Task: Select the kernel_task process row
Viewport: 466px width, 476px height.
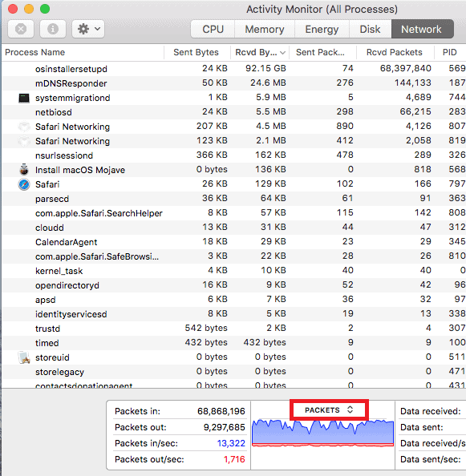Action: (234, 271)
